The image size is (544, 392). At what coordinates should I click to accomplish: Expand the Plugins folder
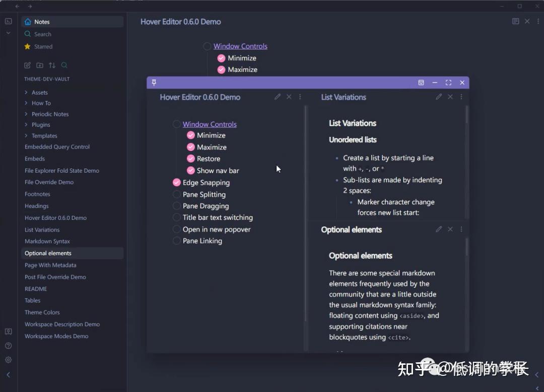pyautogui.click(x=26, y=124)
